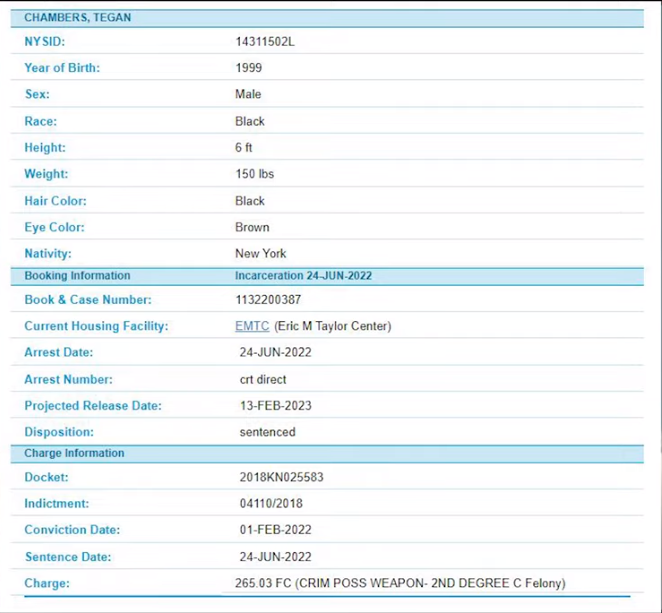Click the Docket: label
Viewport: 662px width, 613px height.
(x=46, y=477)
